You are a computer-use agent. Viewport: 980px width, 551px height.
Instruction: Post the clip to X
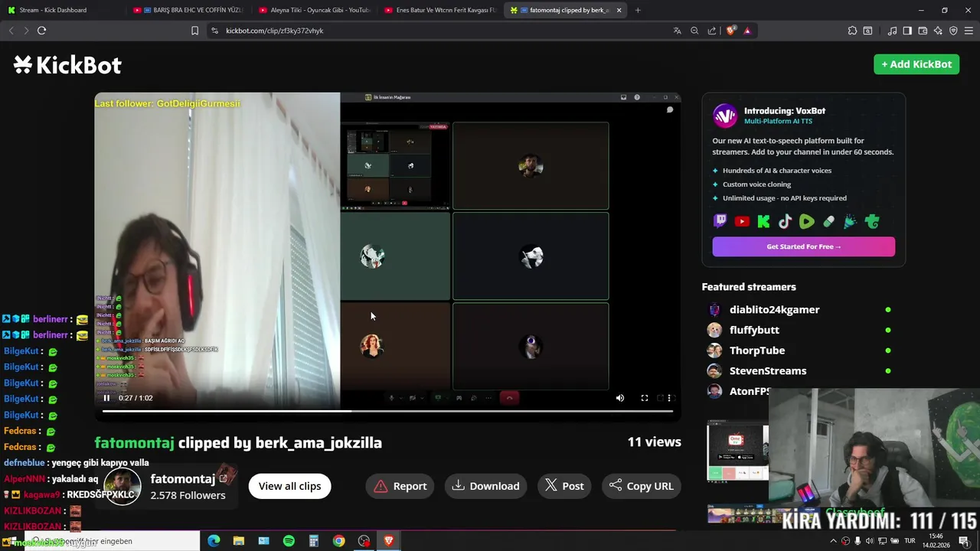pos(564,486)
